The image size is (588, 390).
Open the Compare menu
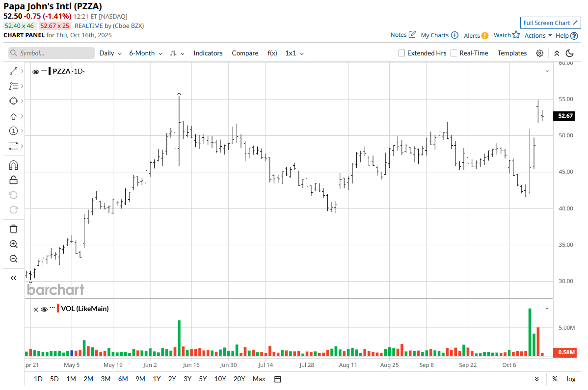245,53
